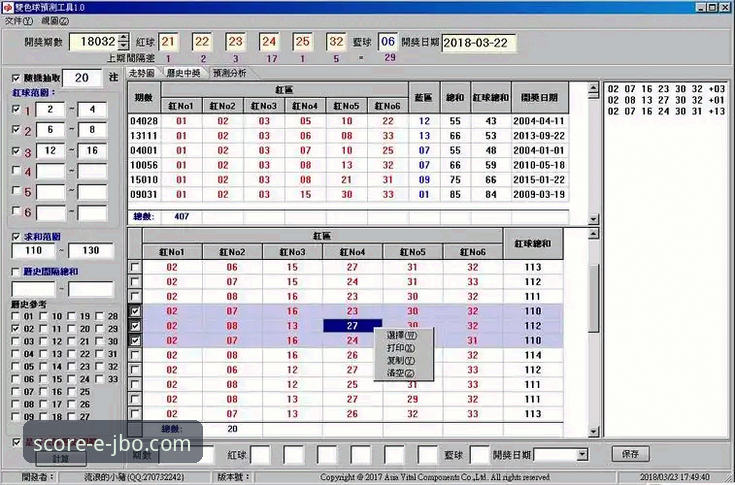Check 歷史參考 number 19
The image size is (735, 485).
(x=72, y=316)
